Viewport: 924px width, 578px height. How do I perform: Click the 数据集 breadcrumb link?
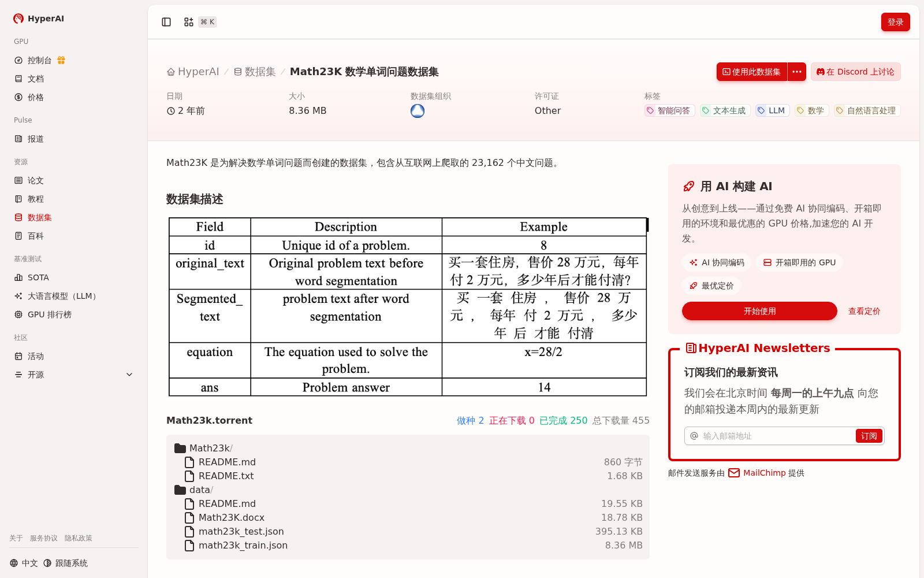pyautogui.click(x=255, y=72)
